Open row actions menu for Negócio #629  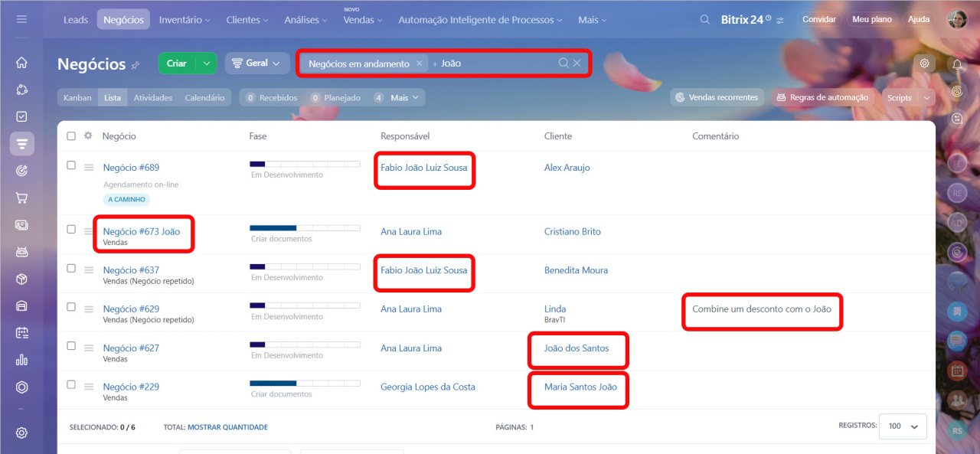[x=89, y=309]
